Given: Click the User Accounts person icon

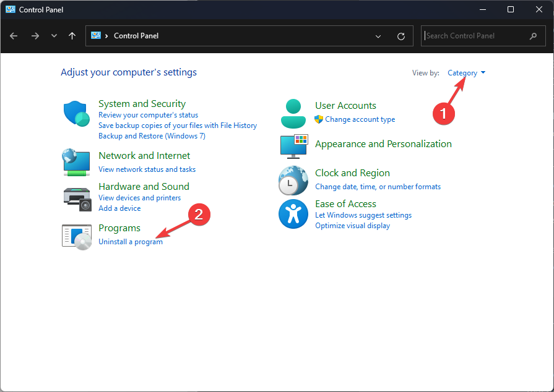Looking at the screenshot, I should (293, 114).
